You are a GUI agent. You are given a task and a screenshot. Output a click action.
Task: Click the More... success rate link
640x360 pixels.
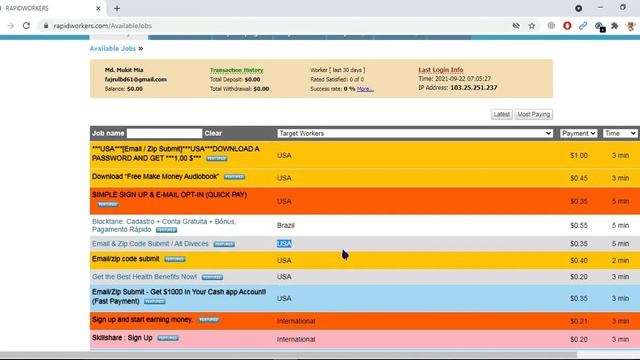coord(365,89)
